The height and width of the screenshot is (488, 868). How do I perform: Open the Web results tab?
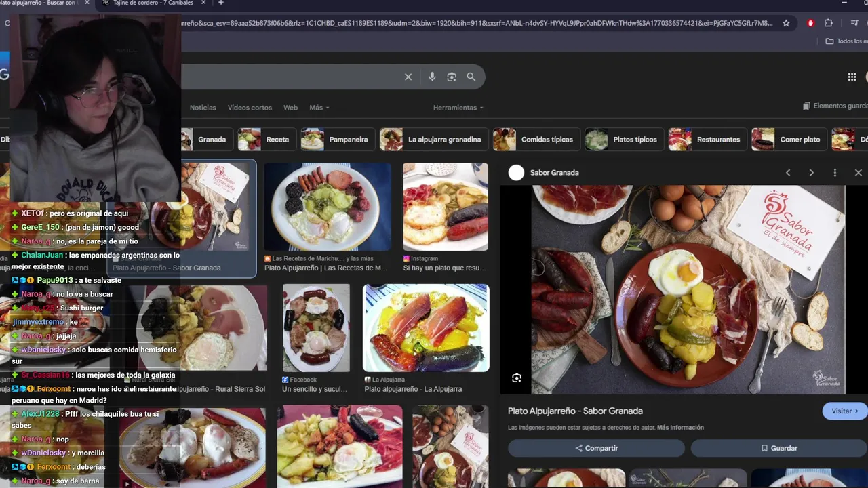coord(290,108)
